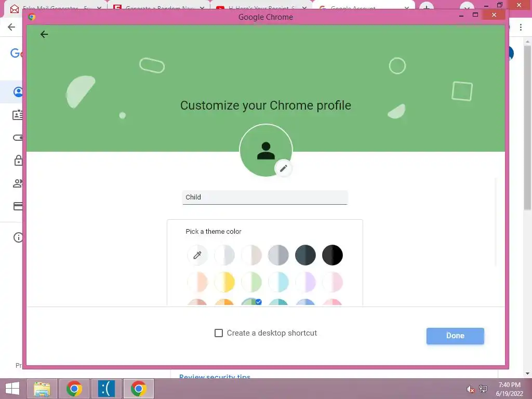Open the taskbar clock showing 7:40 PM
The height and width of the screenshot is (399, 532).
[x=509, y=389]
